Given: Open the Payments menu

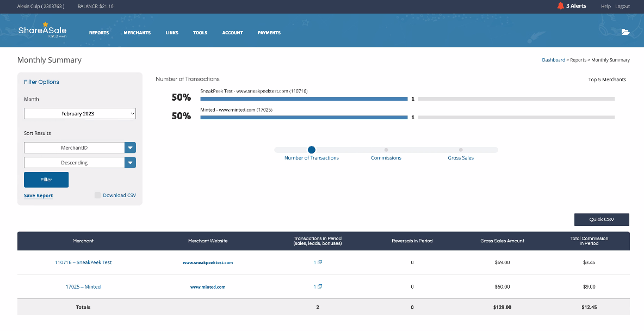Looking at the screenshot, I should 269,33.
